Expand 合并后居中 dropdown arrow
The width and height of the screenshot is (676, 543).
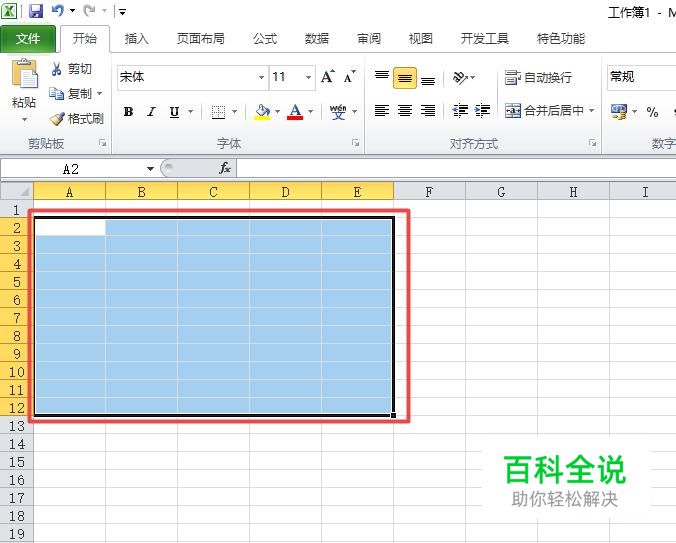[592, 111]
